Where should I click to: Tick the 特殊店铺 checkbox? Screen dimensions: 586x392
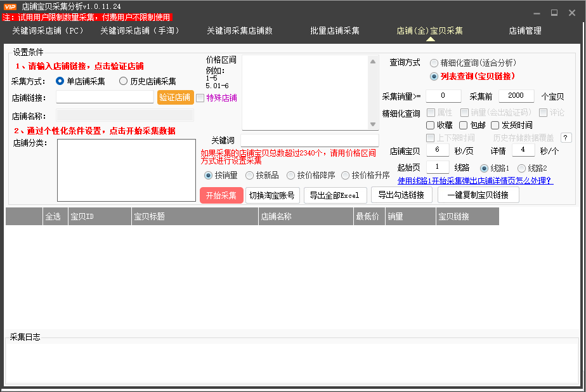[200, 98]
